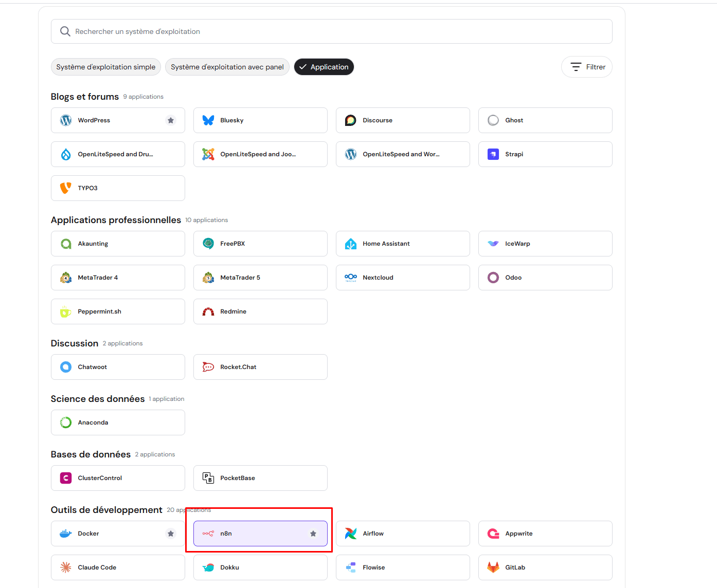Viewport: 717px width, 588px height.
Task: Click the IceWarp logo icon
Action: click(x=493, y=244)
